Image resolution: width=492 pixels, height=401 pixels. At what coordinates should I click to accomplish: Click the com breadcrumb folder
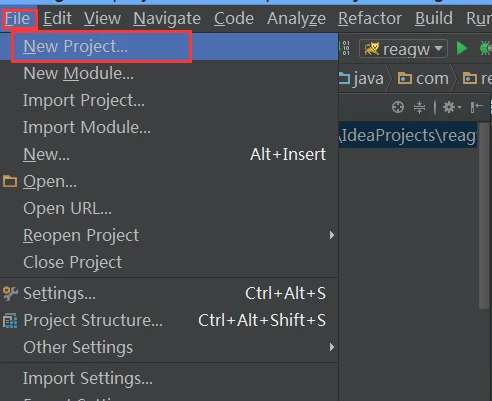[x=423, y=79]
